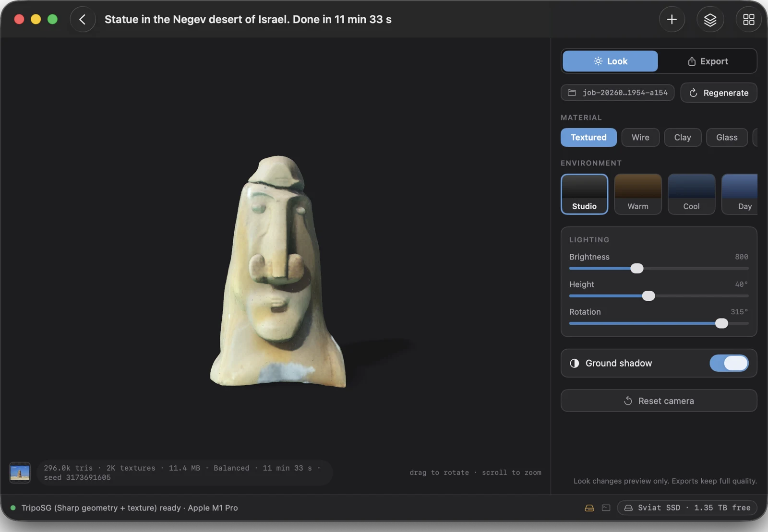Click the TripoSG ready status text

[x=130, y=508]
